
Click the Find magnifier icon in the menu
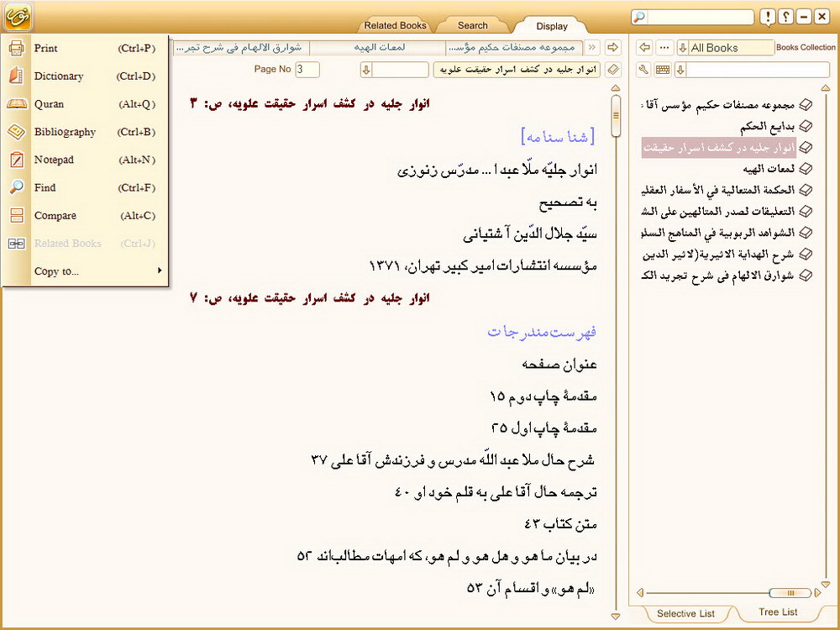click(x=16, y=187)
